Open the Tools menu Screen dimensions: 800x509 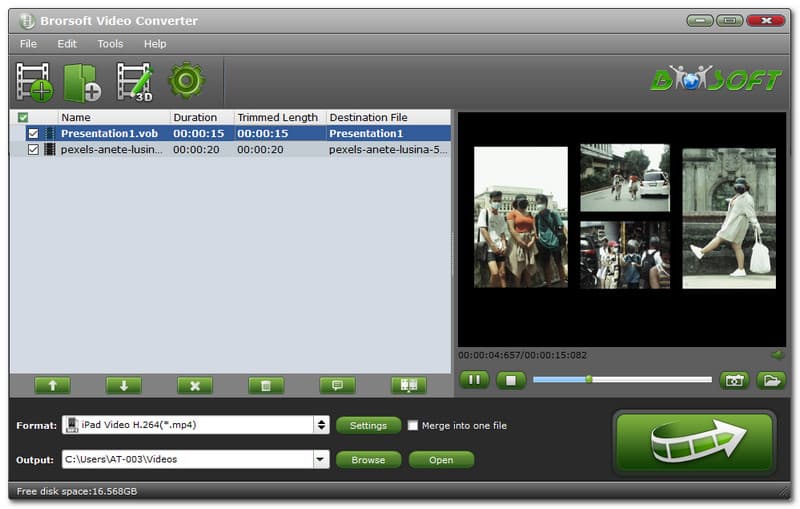(x=110, y=44)
